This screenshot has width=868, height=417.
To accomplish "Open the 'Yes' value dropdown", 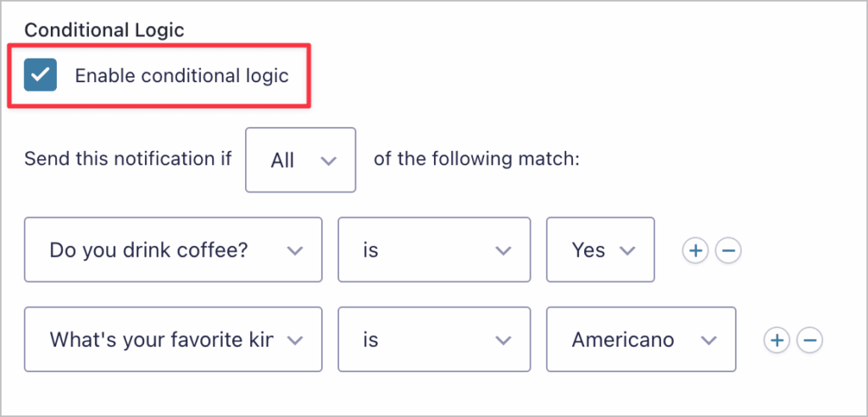I will [600, 250].
